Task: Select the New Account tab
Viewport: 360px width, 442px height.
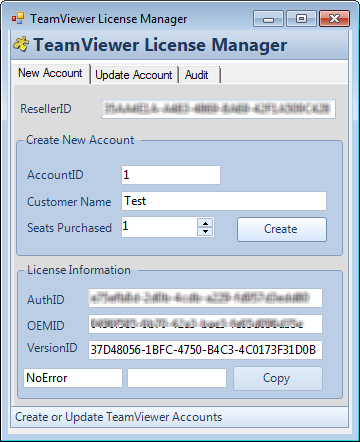Action: click(x=50, y=73)
